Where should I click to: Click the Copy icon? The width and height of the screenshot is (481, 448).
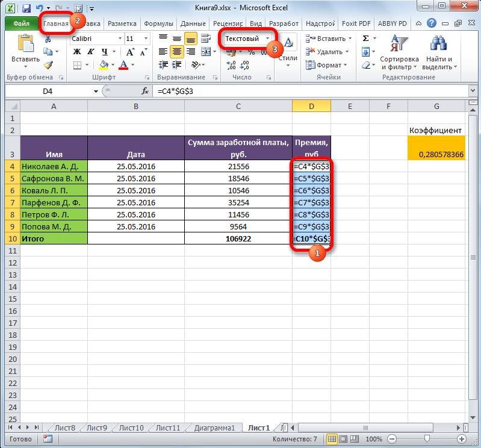tap(48, 52)
